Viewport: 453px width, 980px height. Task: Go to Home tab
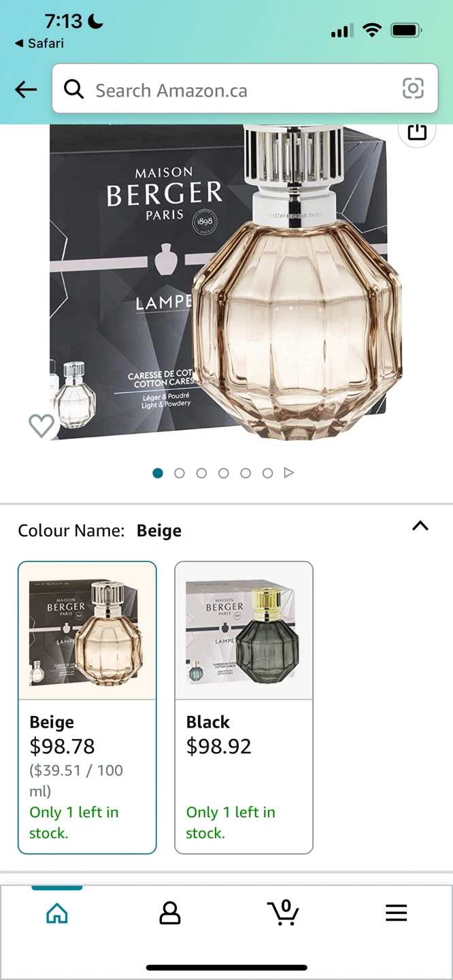pos(57,913)
